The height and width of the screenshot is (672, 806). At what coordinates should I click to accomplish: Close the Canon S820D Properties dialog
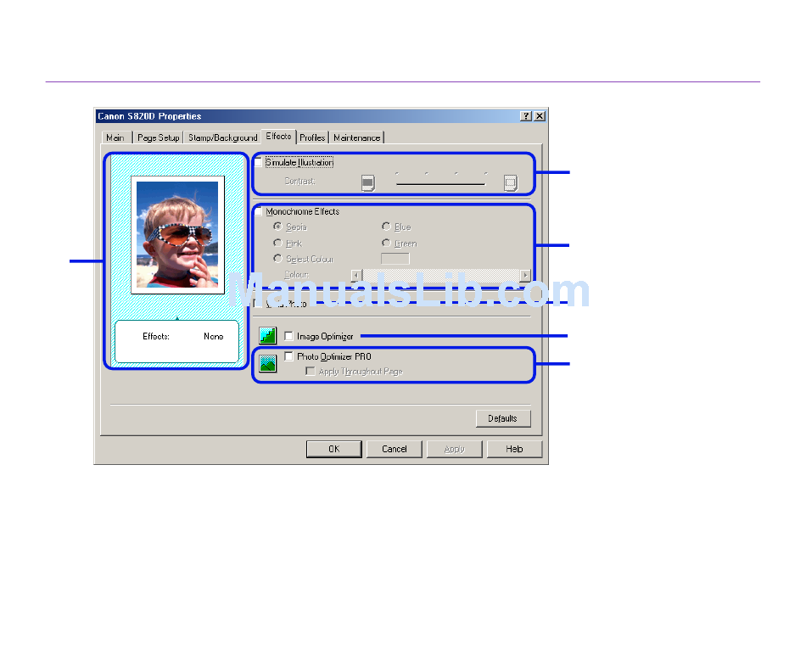click(x=540, y=116)
